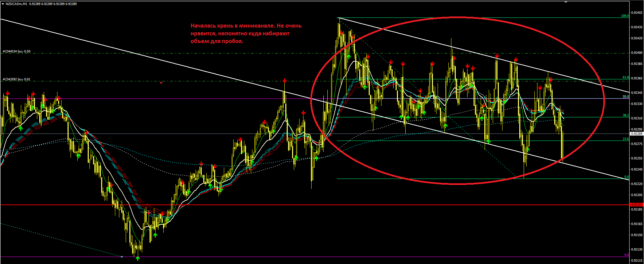Click 0.92240 on the price scale

tap(637, 169)
